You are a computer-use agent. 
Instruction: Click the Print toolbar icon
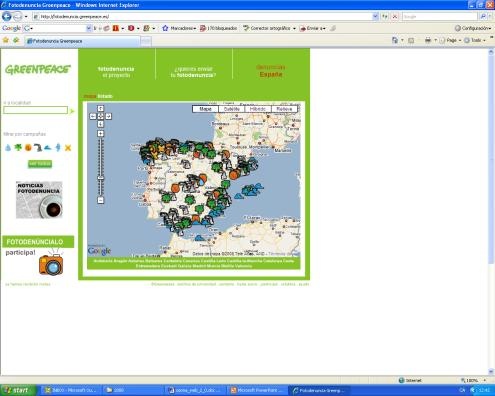(428, 40)
